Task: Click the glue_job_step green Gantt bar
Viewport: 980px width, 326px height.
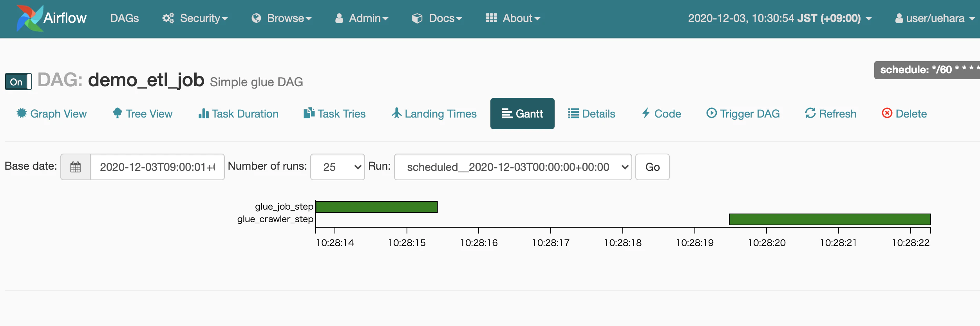Action: pos(377,207)
